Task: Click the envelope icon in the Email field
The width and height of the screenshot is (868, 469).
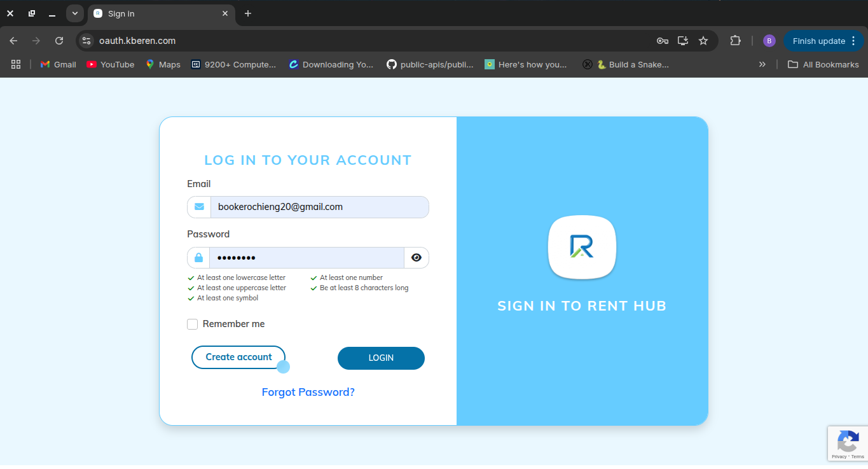Action: 198,207
